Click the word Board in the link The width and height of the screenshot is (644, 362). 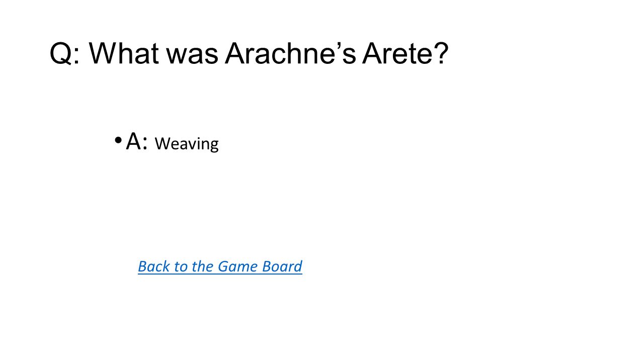pos(282,266)
